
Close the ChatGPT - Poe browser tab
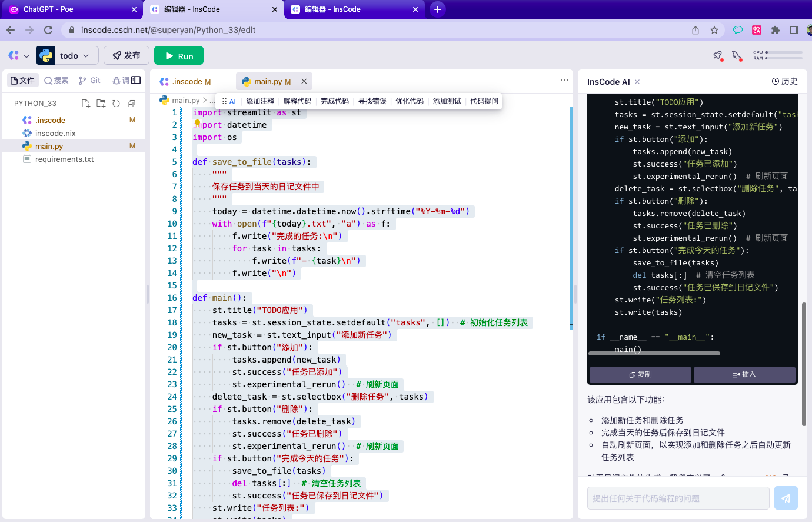pyautogui.click(x=134, y=9)
